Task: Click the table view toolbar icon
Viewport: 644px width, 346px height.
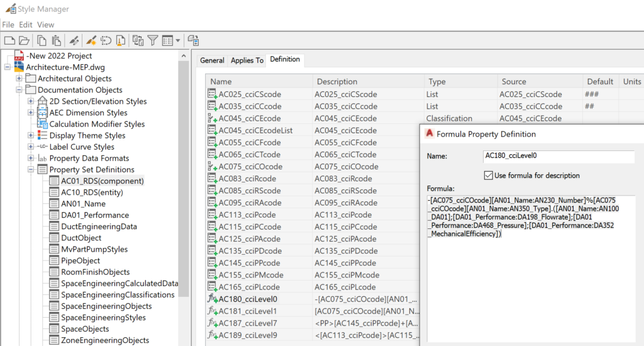Action: tap(167, 40)
